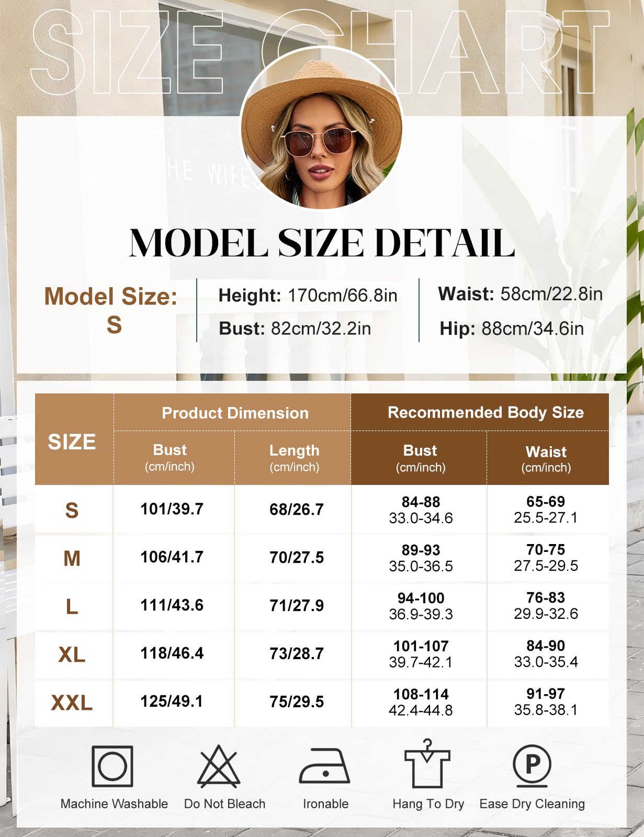The image size is (644, 837).
Task: Click the Length (cm/inch) subheader
Action: [295, 458]
